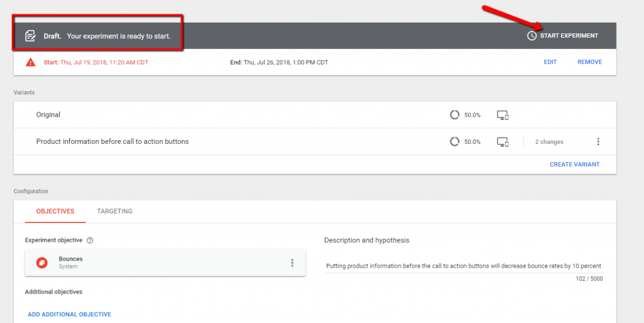Click the help icon next to Experiment objective
The height and width of the screenshot is (323, 644).
[x=90, y=240]
